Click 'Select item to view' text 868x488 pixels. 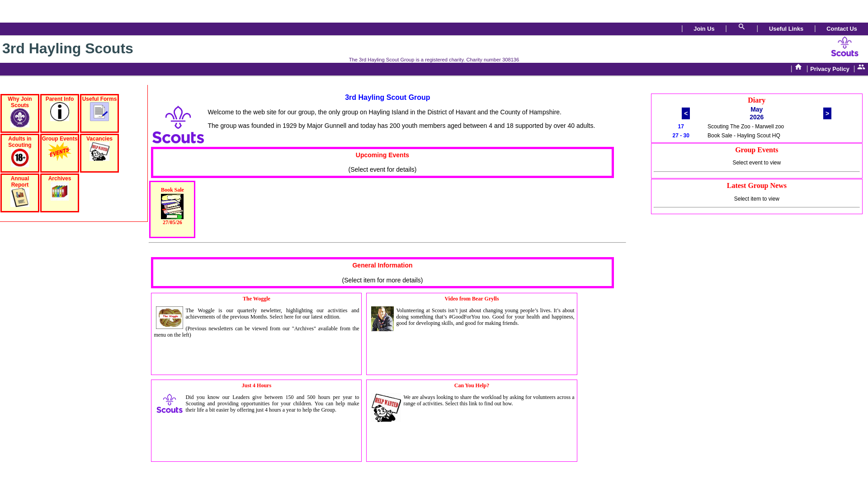(756, 199)
